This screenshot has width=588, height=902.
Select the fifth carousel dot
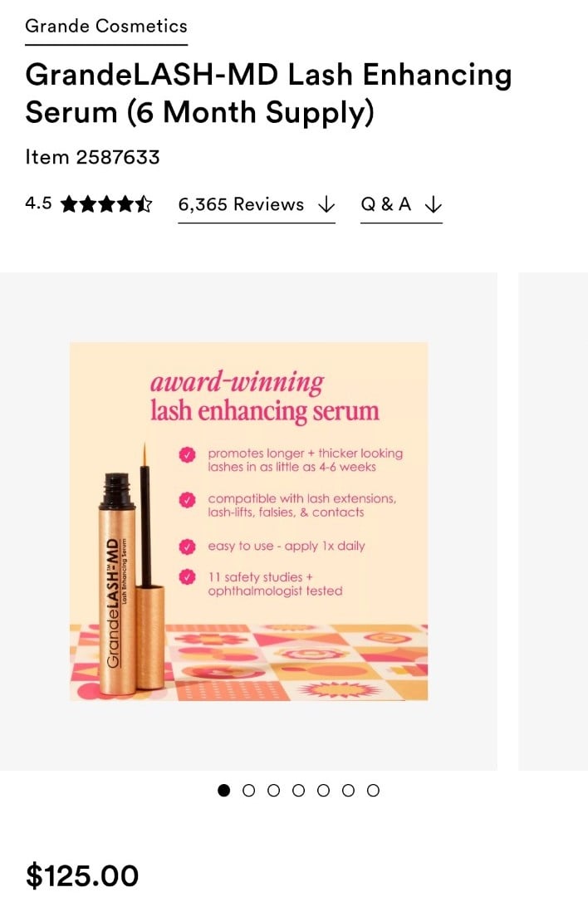point(323,791)
